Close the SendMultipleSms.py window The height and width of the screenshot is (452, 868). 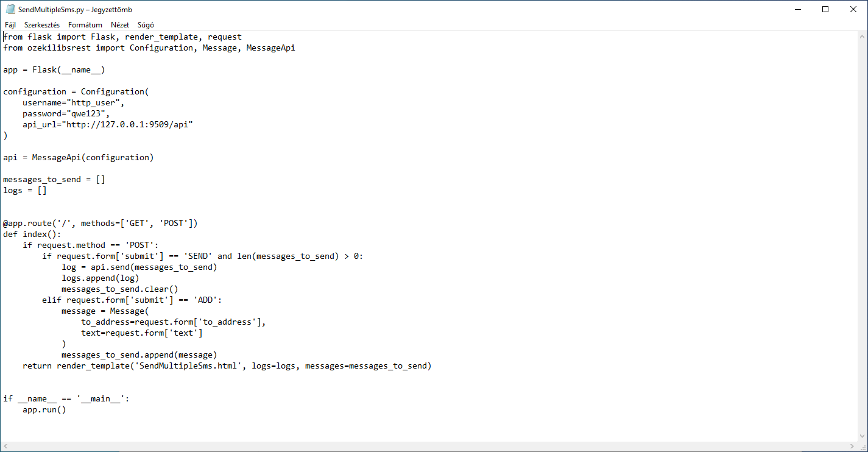(853, 9)
